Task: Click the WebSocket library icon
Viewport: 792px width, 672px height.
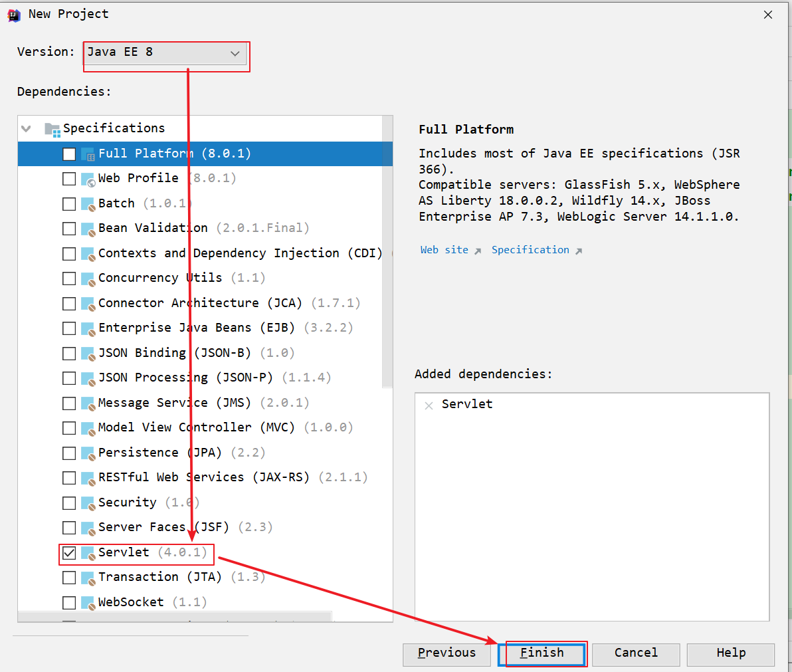Action: (x=88, y=603)
